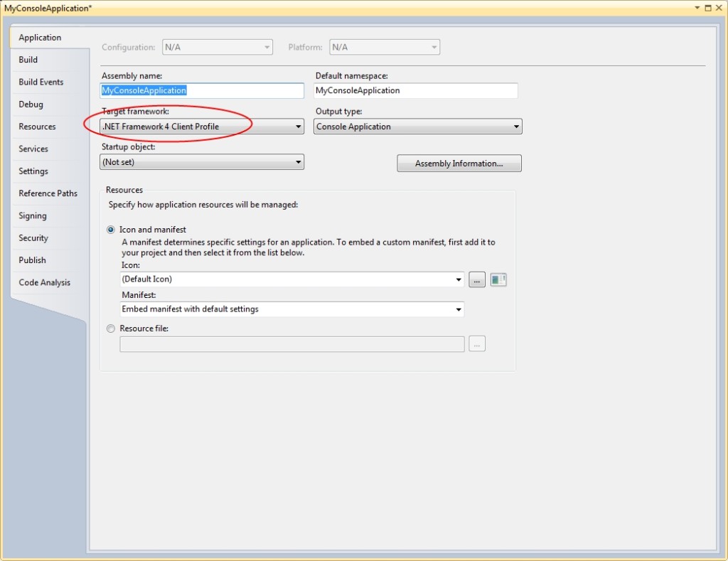Open the Icon selection dropdown
The image size is (728, 561).
pos(459,279)
